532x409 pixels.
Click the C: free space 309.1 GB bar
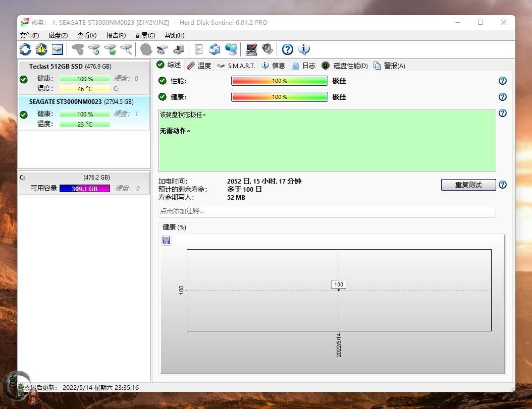pos(84,188)
